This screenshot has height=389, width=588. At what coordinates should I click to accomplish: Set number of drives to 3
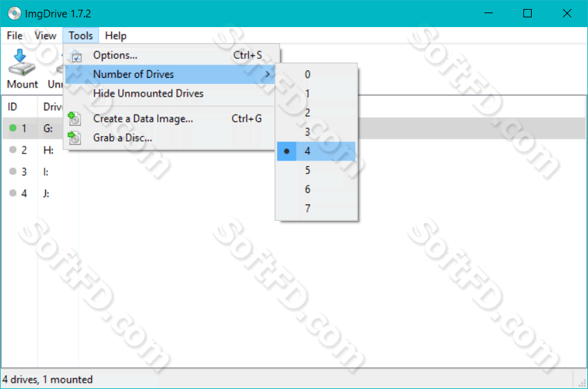(316, 132)
